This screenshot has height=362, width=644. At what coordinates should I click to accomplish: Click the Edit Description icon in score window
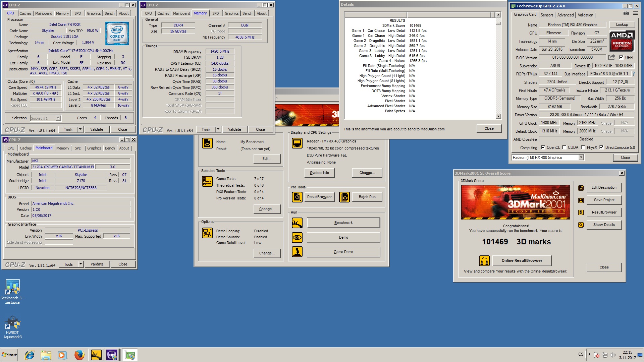(x=581, y=188)
